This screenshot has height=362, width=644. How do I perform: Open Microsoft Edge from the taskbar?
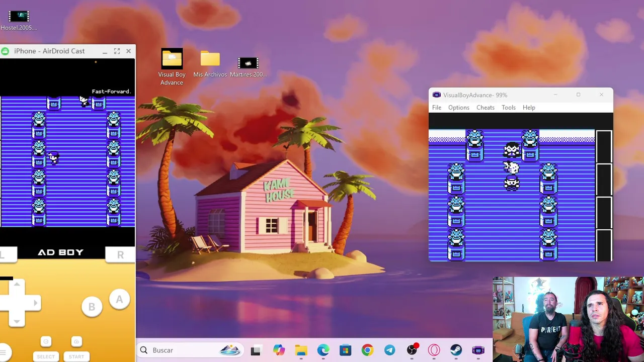323,350
